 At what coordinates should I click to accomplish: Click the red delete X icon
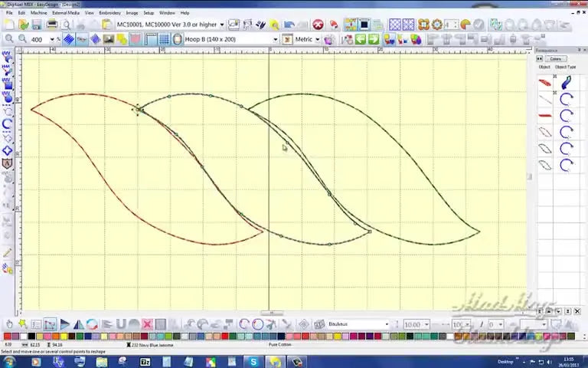click(x=318, y=25)
